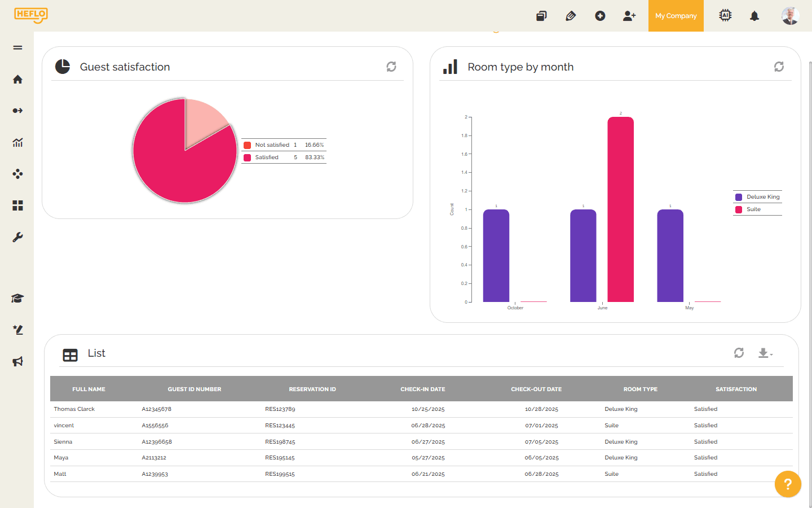Click the notifications bell icon

(755, 16)
